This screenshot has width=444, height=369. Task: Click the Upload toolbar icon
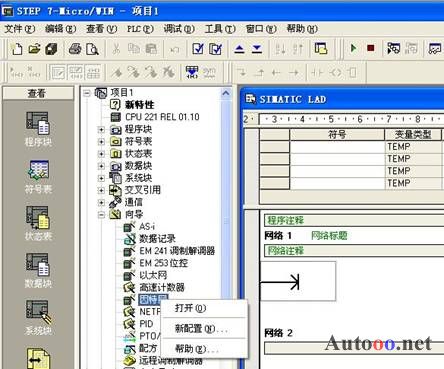tap(239, 49)
